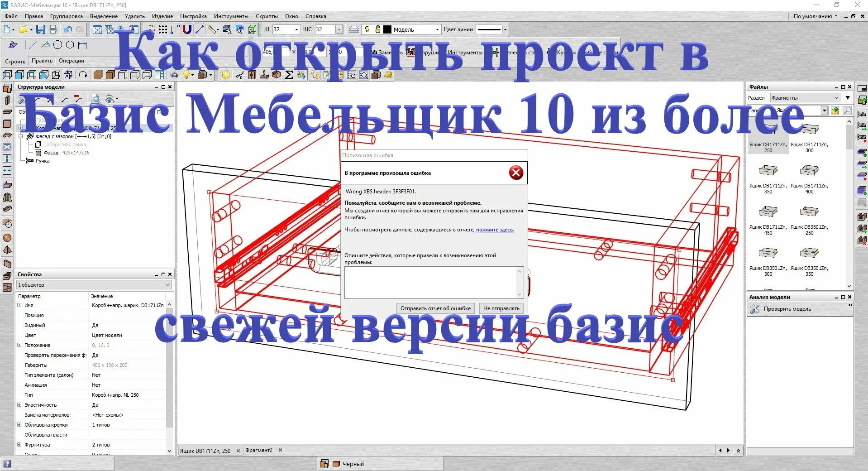Collapse the Фасад с зазором tree node
Screen dimensions: 868x471
click(20, 136)
